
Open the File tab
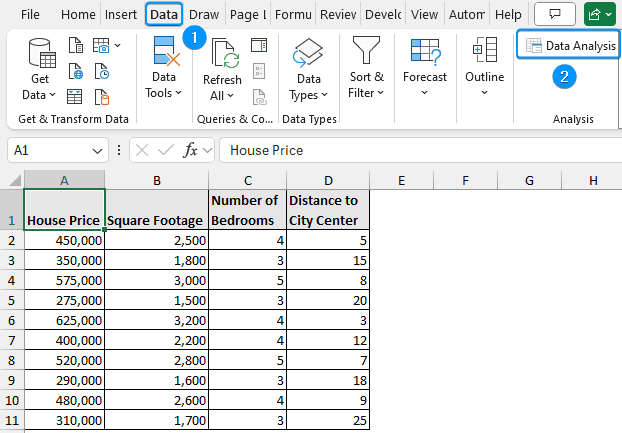pyautogui.click(x=30, y=14)
